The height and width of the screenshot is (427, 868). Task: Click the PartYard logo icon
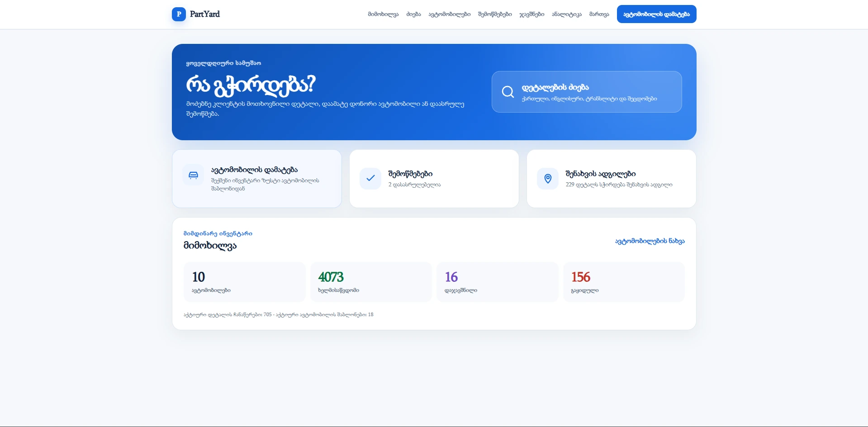tap(179, 14)
